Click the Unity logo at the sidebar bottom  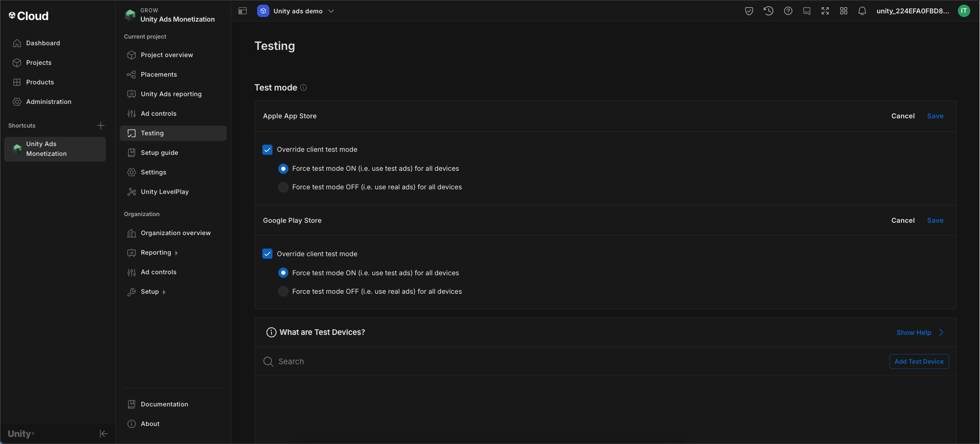pyautogui.click(x=21, y=434)
